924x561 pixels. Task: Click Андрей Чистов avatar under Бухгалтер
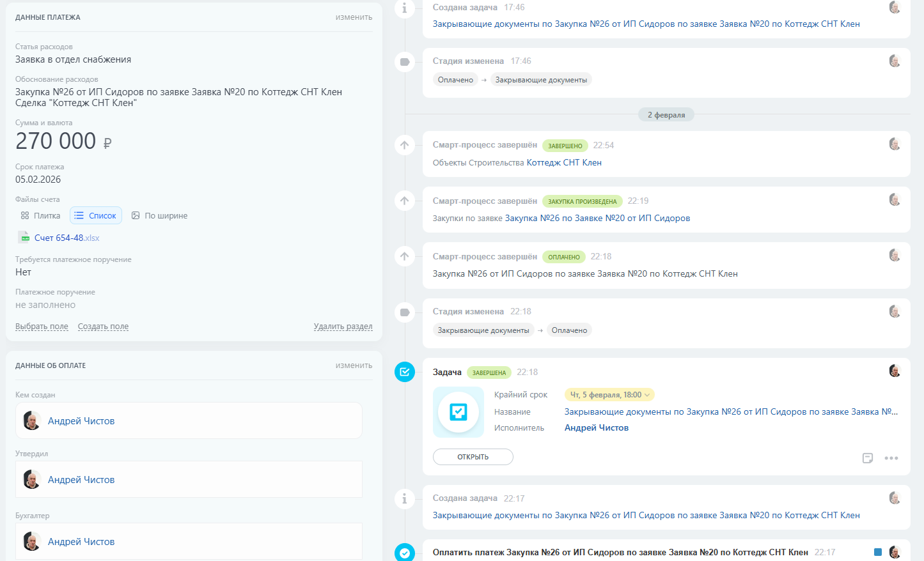point(32,541)
